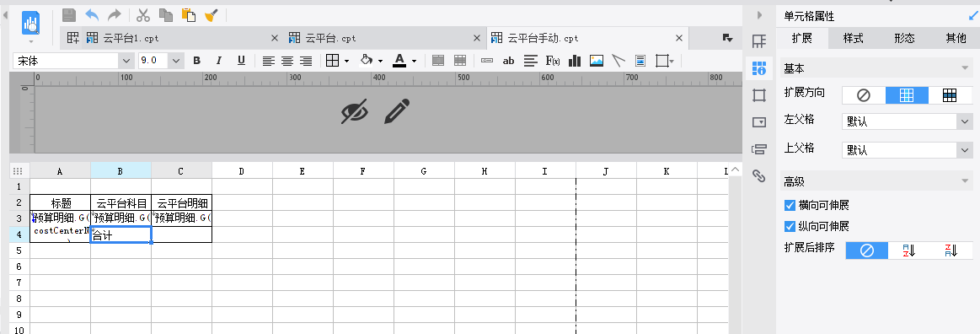Image resolution: width=980 pixels, height=334 pixels.
Task: Open the hyperlink chain icon in sidebar
Action: pos(758,175)
